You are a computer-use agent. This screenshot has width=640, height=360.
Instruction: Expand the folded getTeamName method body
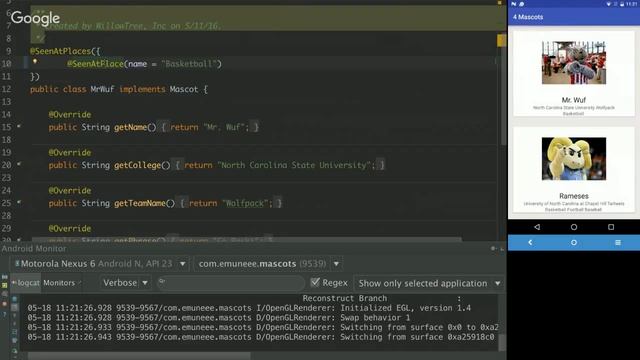(182, 203)
